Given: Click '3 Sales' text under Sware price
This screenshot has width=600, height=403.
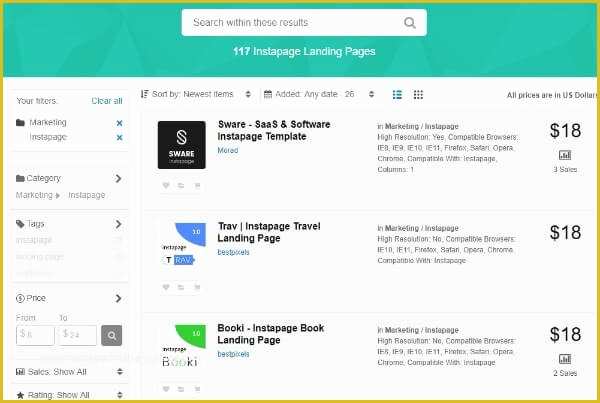Looking at the screenshot, I should tap(565, 170).
